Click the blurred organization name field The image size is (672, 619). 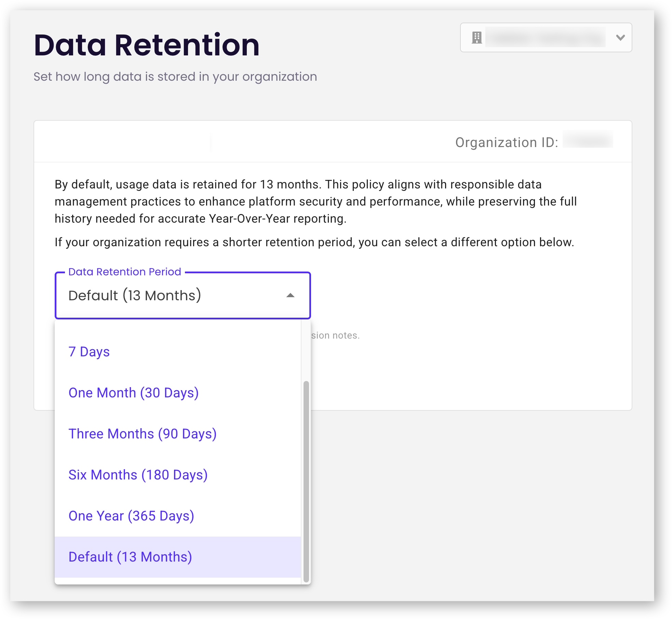click(545, 38)
